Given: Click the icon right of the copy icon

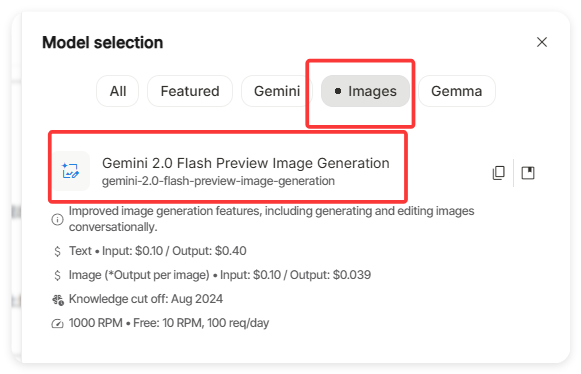Looking at the screenshot, I should [x=528, y=173].
